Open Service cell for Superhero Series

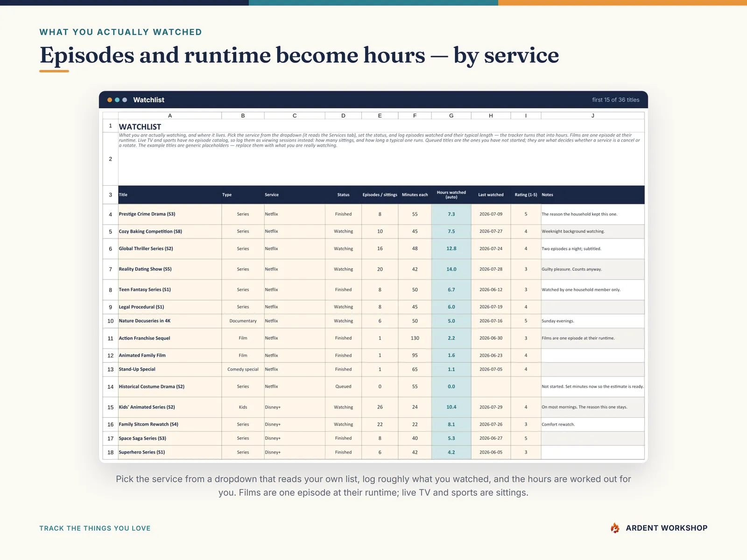295,452
